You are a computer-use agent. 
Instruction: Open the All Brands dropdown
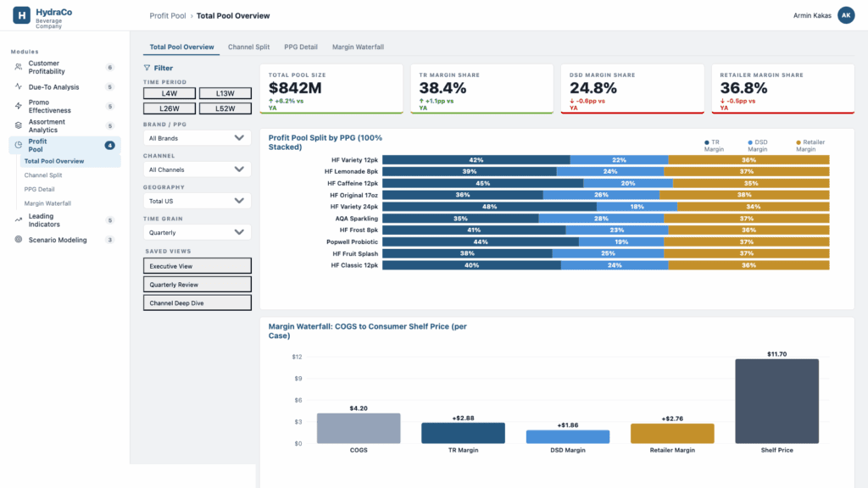[197, 138]
